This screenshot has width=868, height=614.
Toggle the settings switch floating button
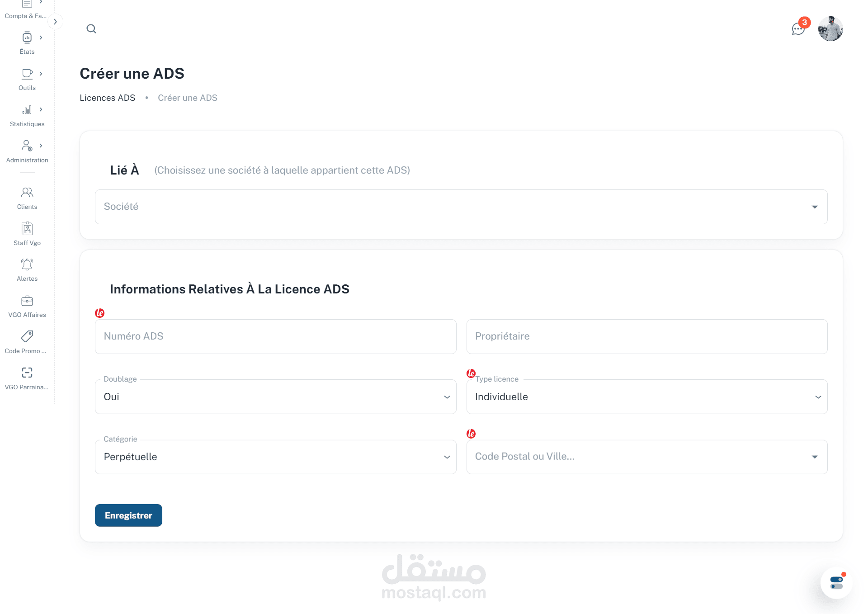(836, 583)
